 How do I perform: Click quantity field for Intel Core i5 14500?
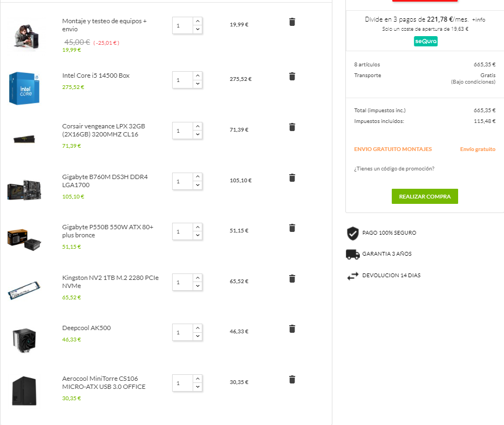coord(182,80)
